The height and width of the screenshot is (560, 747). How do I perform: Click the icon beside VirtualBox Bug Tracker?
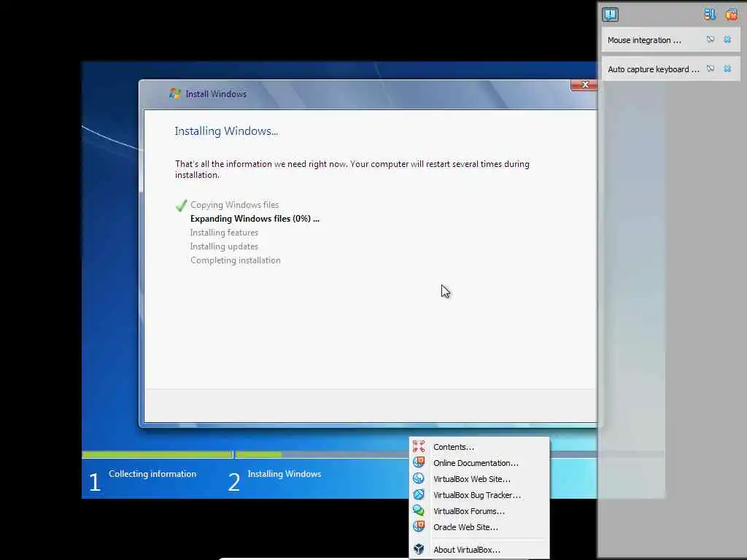419,494
